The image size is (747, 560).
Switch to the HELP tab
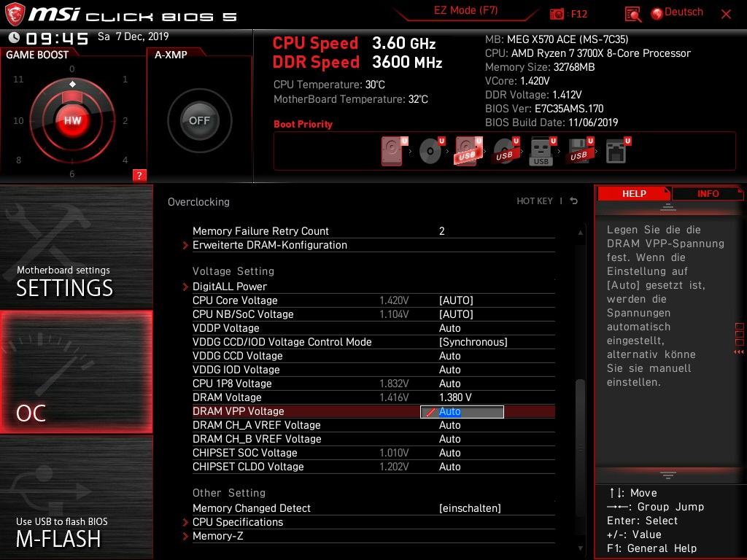click(634, 193)
